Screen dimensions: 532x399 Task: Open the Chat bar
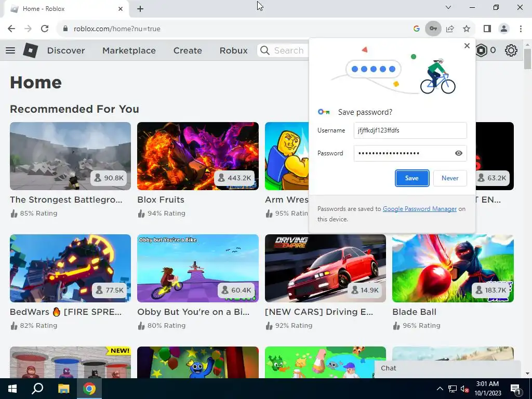click(447, 369)
